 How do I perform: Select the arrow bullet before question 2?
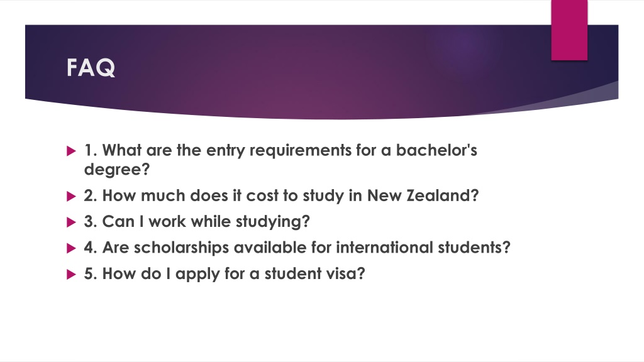coord(72,197)
